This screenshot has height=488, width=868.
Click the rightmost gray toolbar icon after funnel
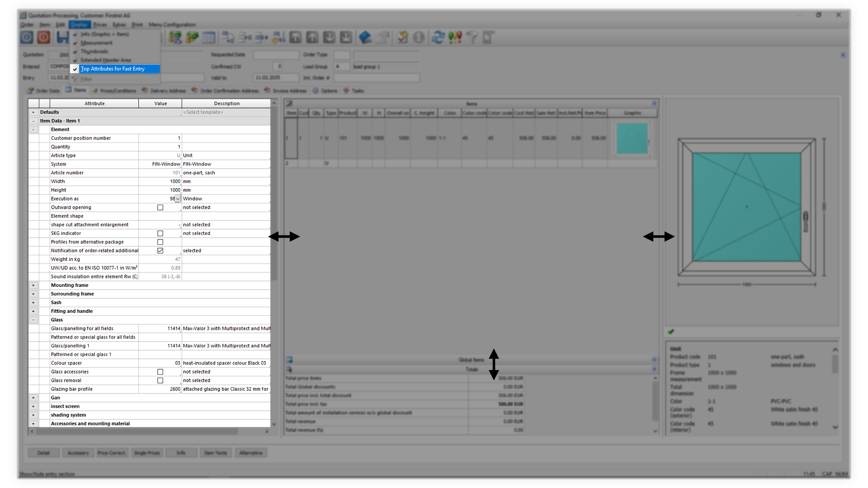coord(488,38)
